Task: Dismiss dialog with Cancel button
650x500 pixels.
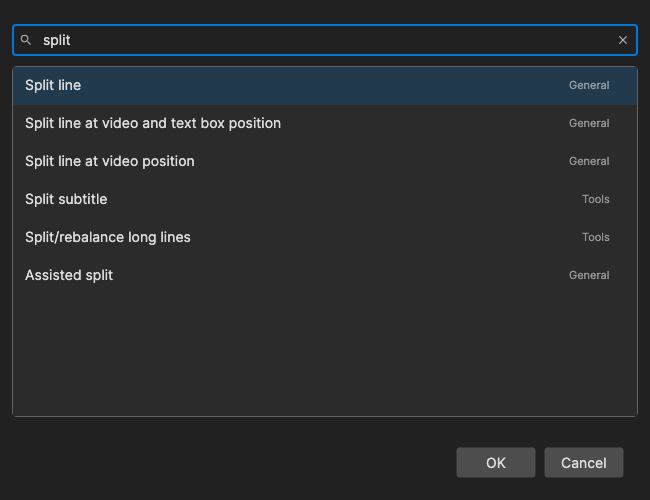Action: pyautogui.click(x=584, y=463)
